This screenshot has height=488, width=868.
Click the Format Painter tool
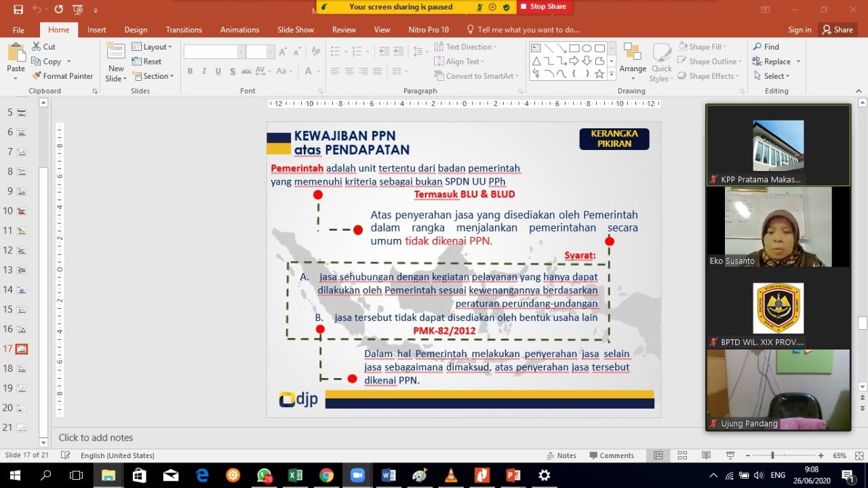click(x=62, y=76)
